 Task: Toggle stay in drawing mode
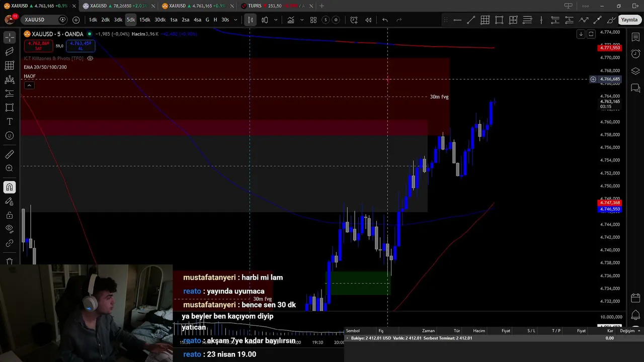pos(10,202)
